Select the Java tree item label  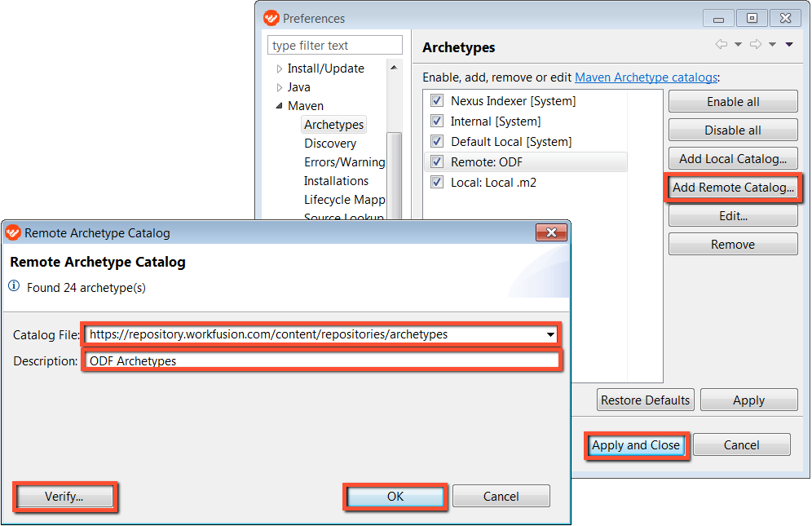(x=299, y=87)
